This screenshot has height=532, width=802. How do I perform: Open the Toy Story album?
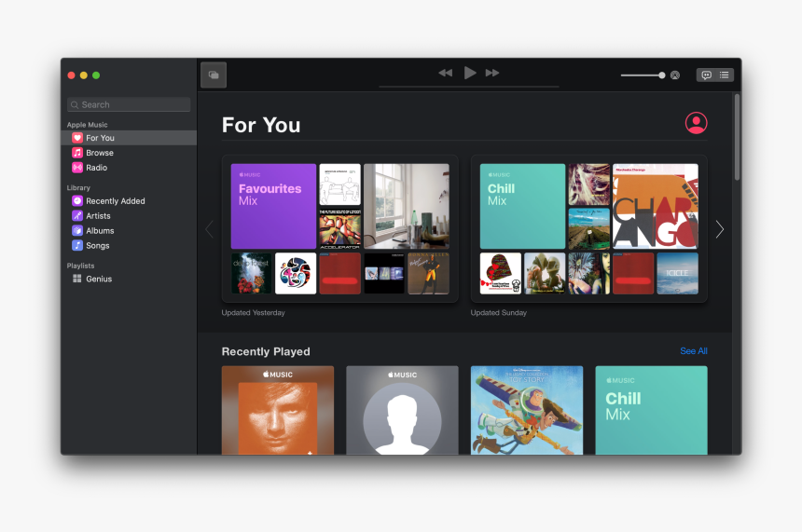click(x=527, y=410)
